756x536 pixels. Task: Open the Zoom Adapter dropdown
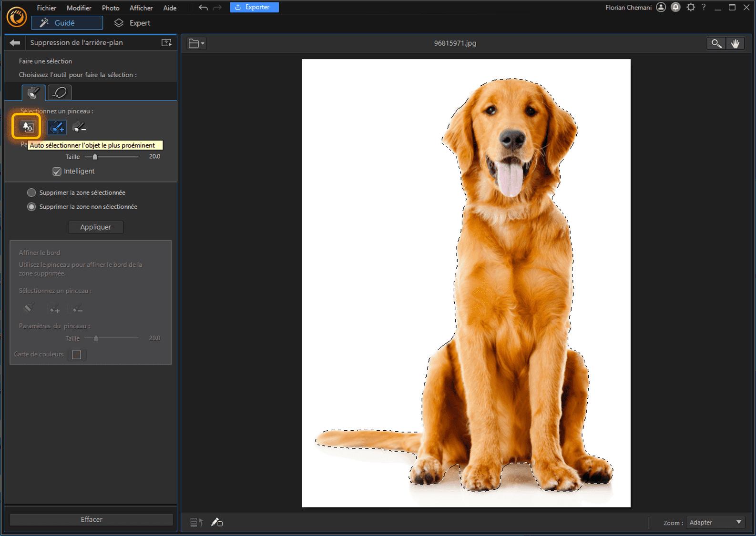tap(715, 523)
